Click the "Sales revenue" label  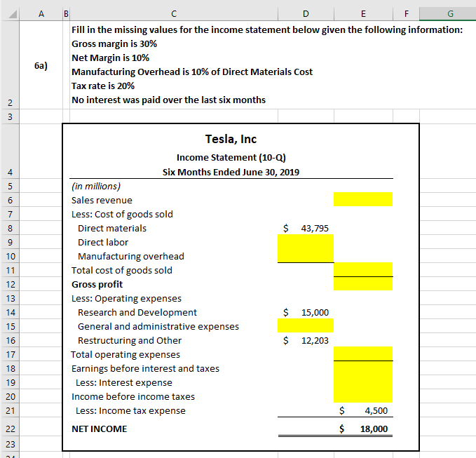(102, 200)
